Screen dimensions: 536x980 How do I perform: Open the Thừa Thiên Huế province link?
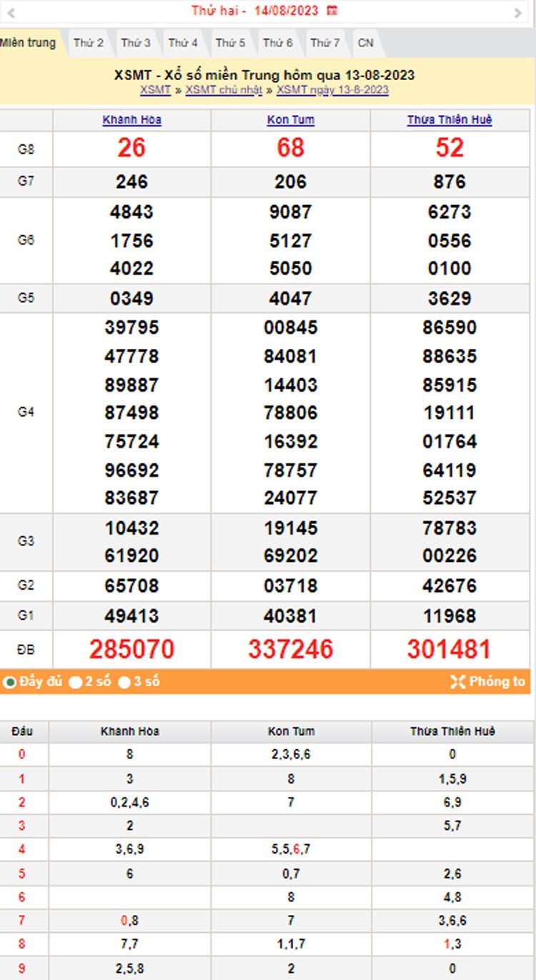(450, 120)
